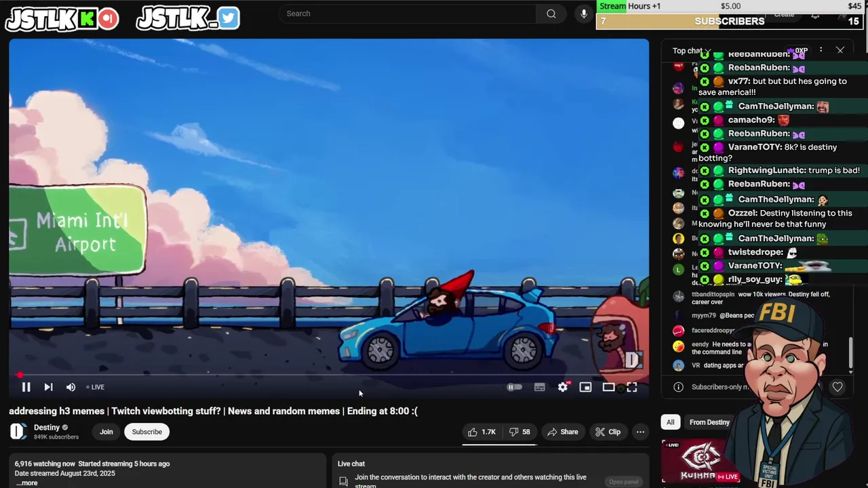Open the Top chat dropdown
868x488 pixels.
tap(691, 51)
